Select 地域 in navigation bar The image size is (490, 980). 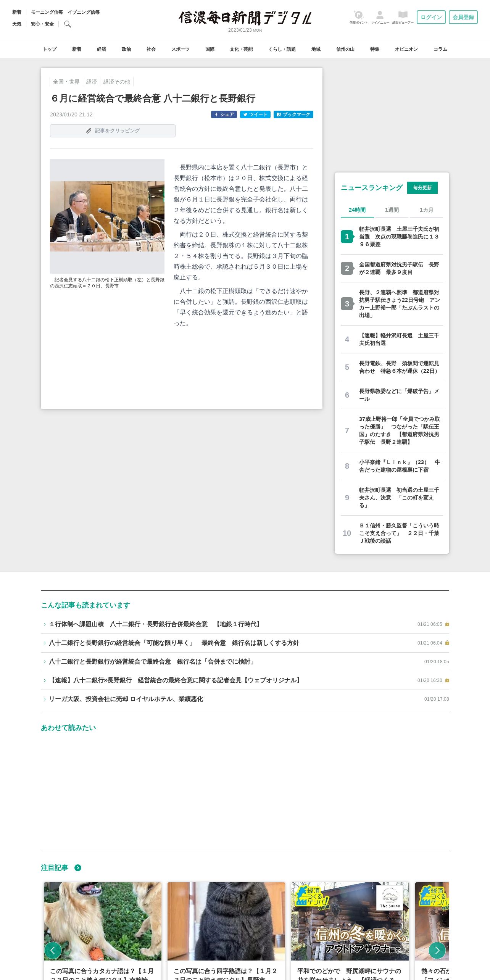pyautogui.click(x=316, y=49)
